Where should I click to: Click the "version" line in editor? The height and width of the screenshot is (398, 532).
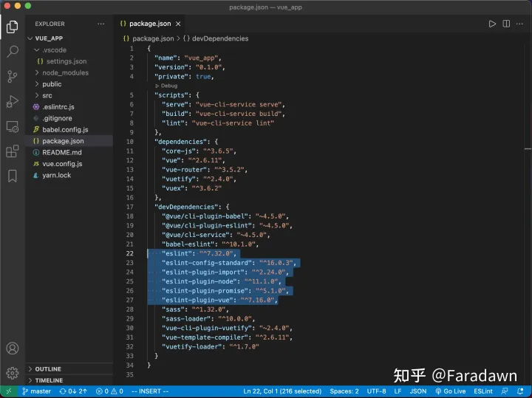[x=190, y=67]
